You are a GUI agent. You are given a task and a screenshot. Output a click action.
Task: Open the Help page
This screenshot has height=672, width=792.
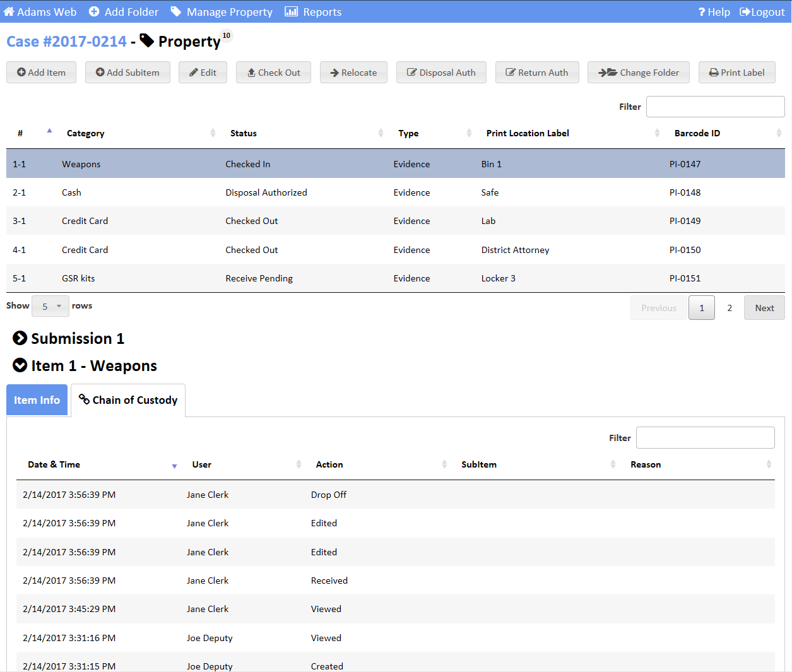click(x=714, y=12)
